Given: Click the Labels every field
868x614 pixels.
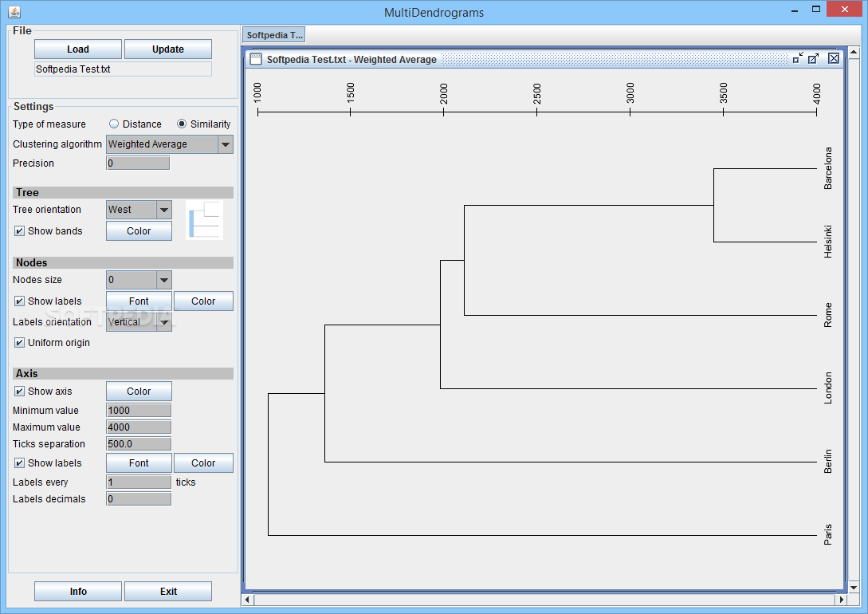Looking at the screenshot, I should (139, 482).
